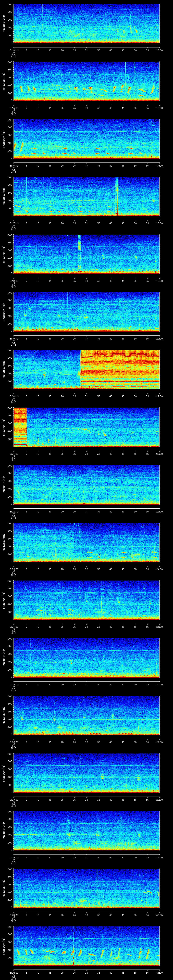Click the 29:00 end label of 8:28 panel

click(160, 857)
